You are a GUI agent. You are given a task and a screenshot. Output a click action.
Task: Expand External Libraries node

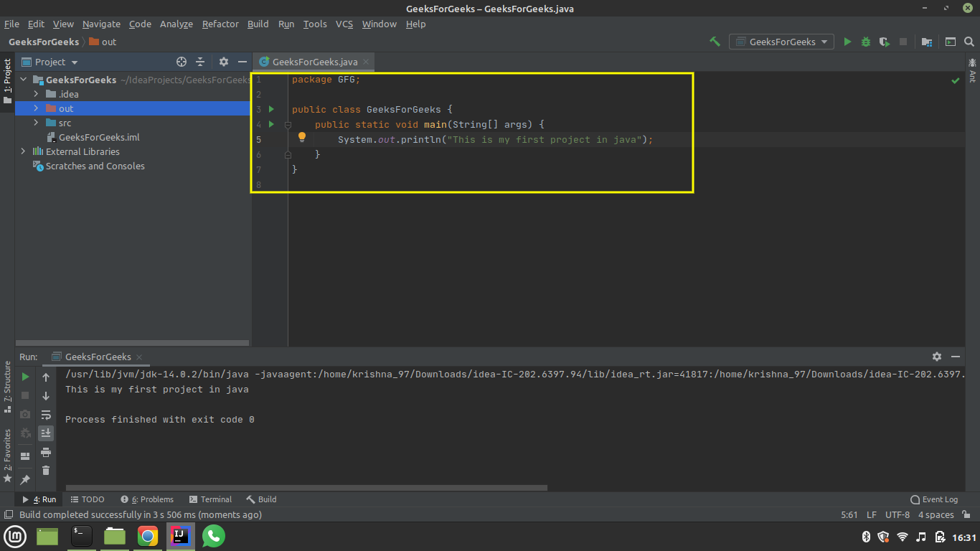click(x=24, y=151)
